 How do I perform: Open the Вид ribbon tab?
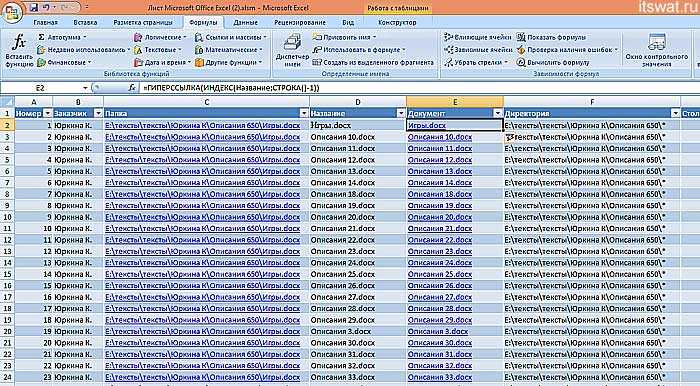[348, 22]
